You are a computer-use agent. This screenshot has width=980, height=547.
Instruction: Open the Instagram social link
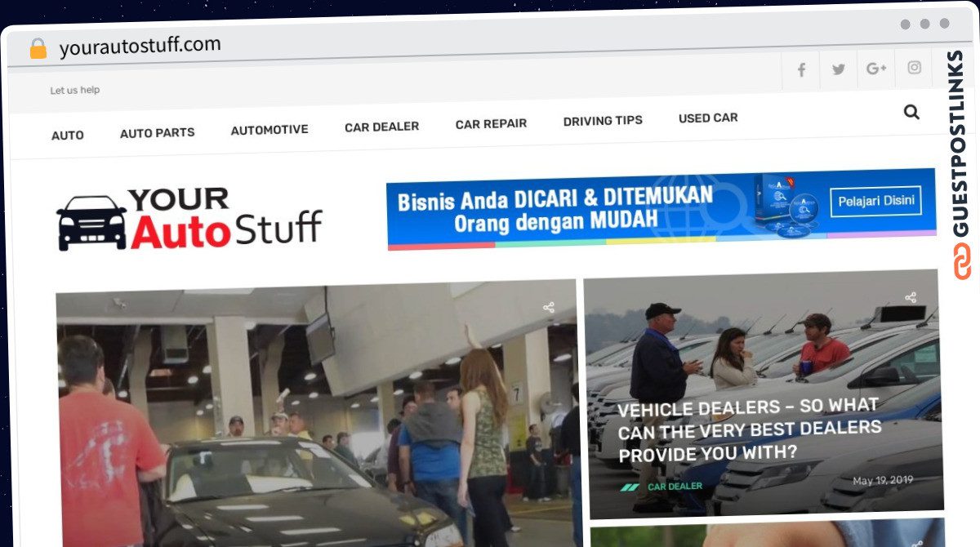[x=914, y=68]
